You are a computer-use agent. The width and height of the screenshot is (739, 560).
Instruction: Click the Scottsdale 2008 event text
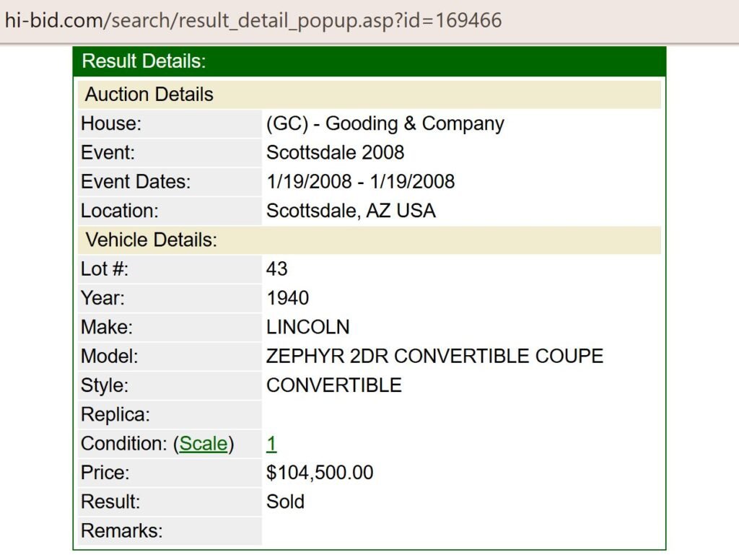coord(335,152)
